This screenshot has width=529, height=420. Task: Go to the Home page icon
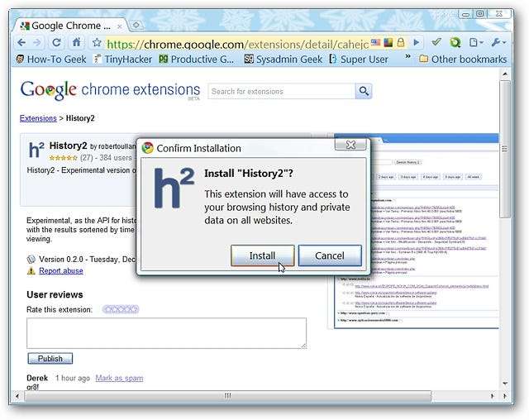point(76,42)
